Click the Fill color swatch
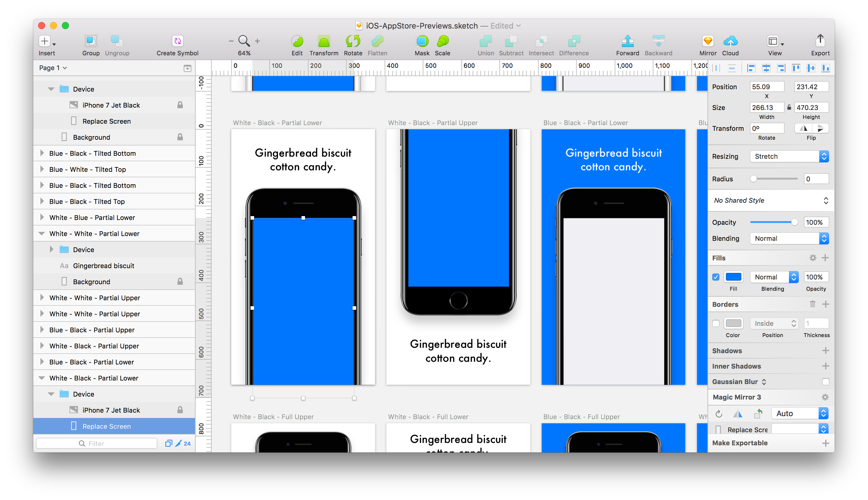 point(733,277)
